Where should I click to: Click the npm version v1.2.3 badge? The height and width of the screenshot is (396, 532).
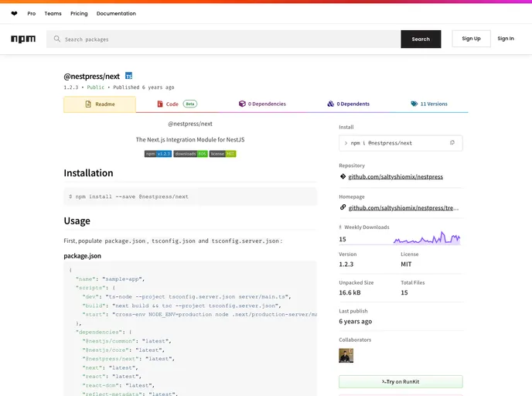[x=158, y=154]
